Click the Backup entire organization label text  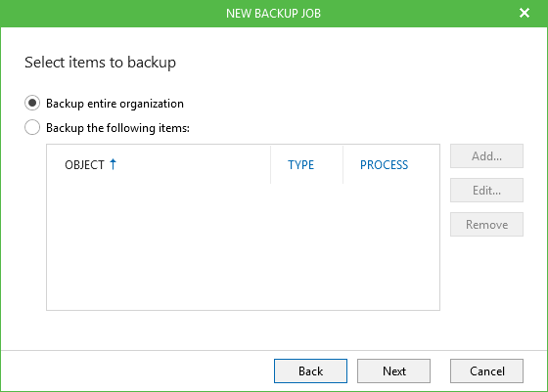[114, 104]
